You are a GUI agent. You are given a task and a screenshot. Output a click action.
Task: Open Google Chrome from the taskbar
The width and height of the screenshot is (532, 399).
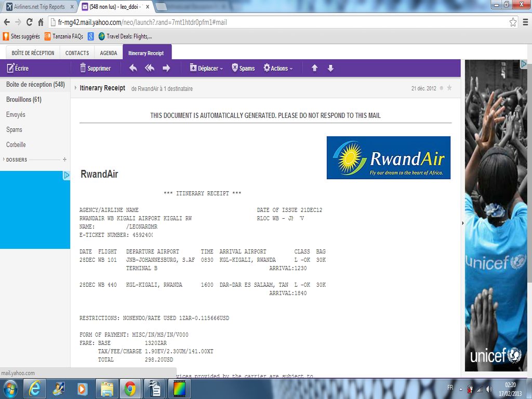tap(130, 388)
